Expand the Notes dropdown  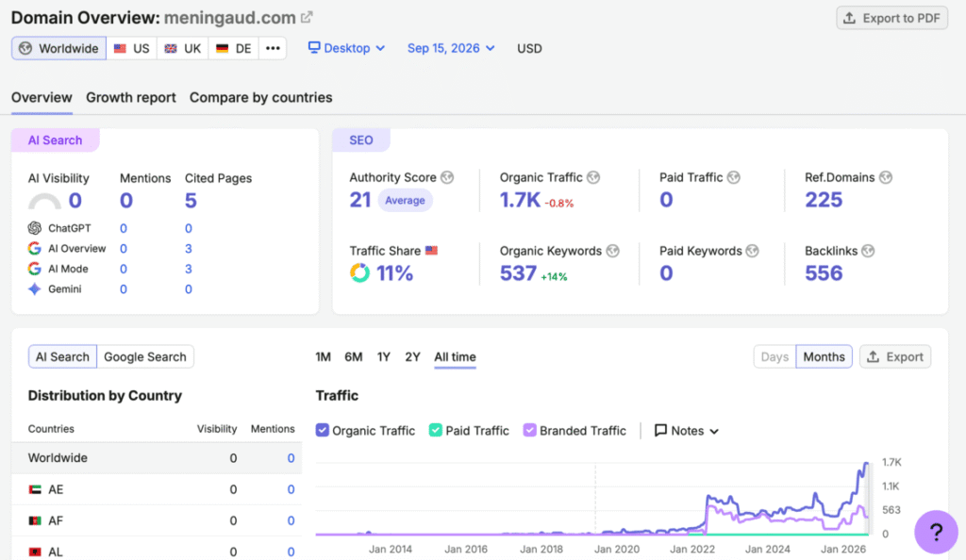pyautogui.click(x=687, y=431)
